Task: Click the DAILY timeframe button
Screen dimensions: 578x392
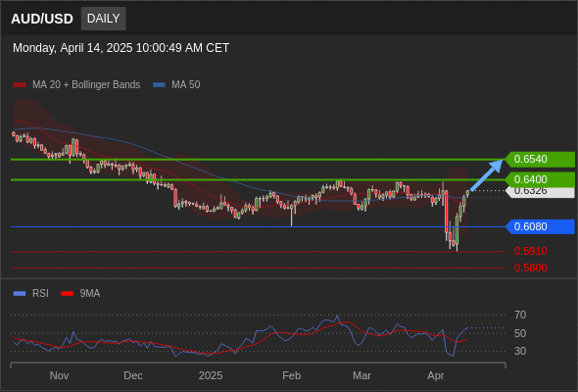Action: [x=103, y=19]
